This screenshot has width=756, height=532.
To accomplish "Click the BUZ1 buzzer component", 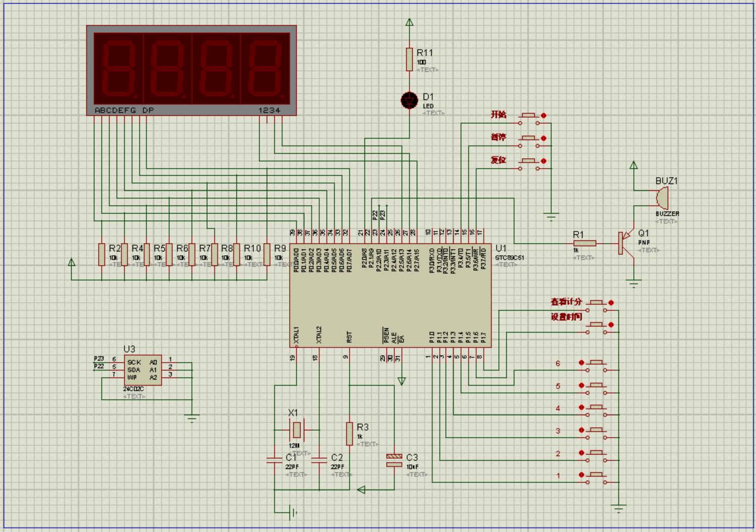I will coord(662,198).
